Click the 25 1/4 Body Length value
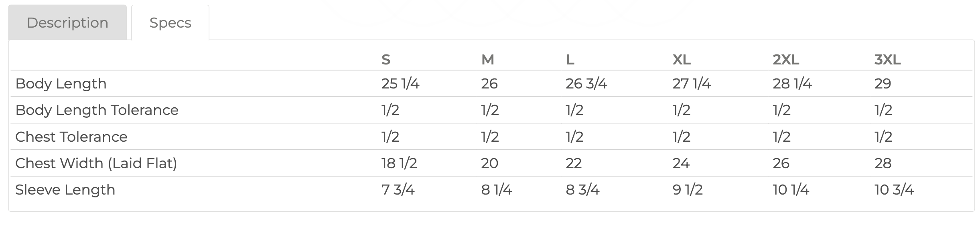Image resolution: width=980 pixels, height=237 pixels. pyautogui.click(x=400, y=84)
